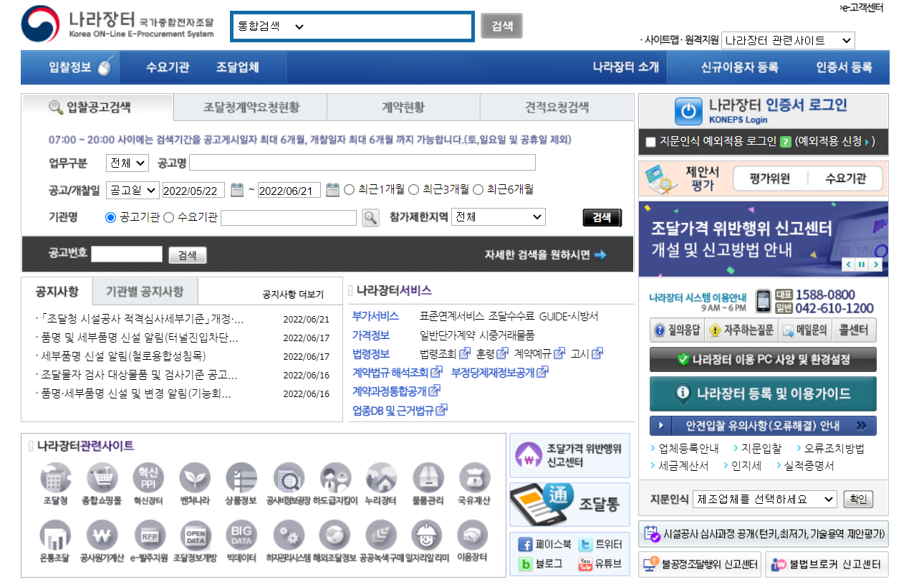Open 나라장터 등록 및 이용가이드 banner
The height and width of the screenshot is (587, 924).
pos(763,393)
